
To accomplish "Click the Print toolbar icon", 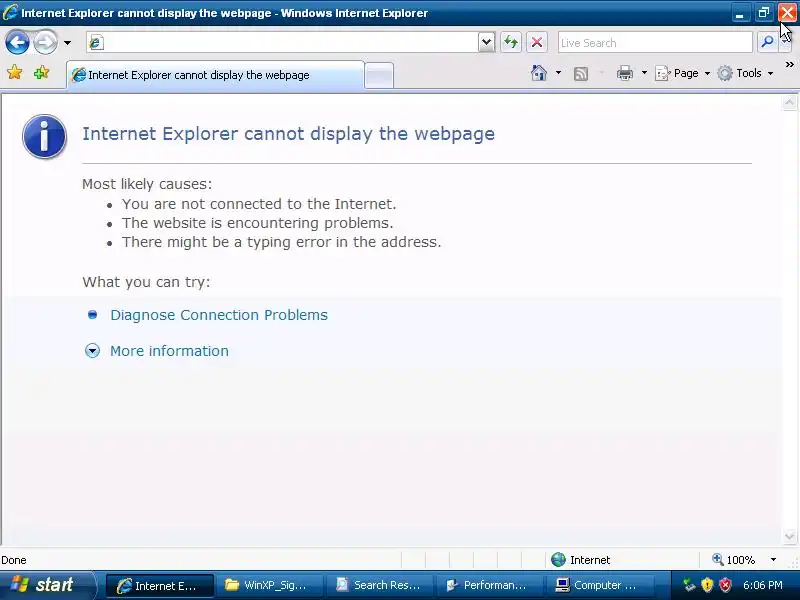I will coord(624,73).
